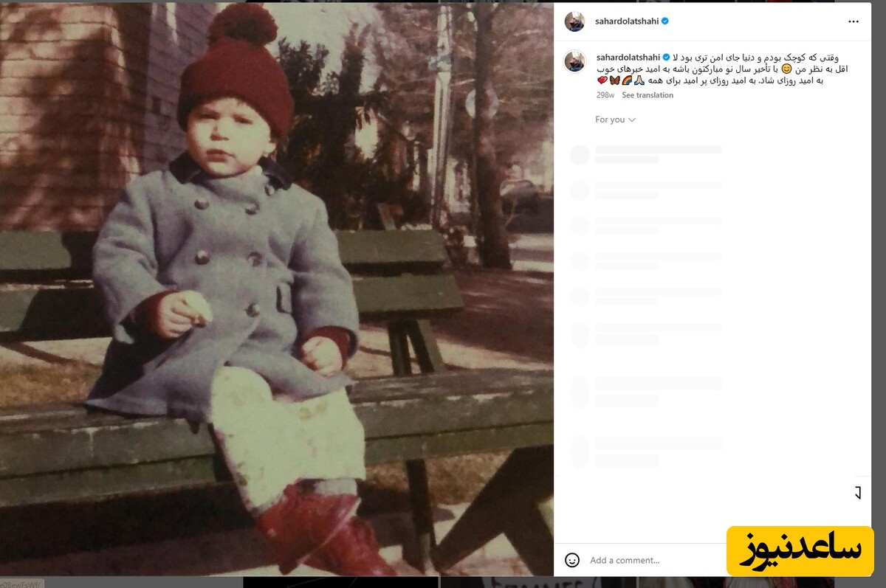Click the save bookmark icon
Viewport: 886px width, 588px height.
click(857, 493)
